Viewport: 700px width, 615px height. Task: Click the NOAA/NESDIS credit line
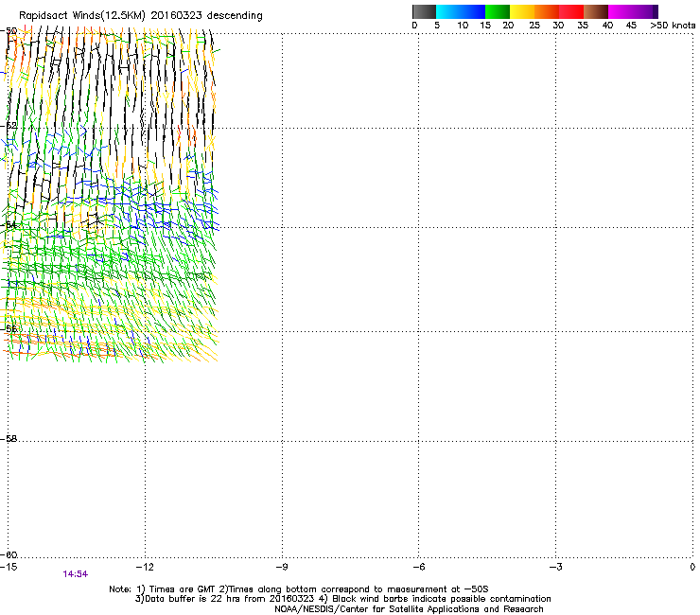click(409, 609)
